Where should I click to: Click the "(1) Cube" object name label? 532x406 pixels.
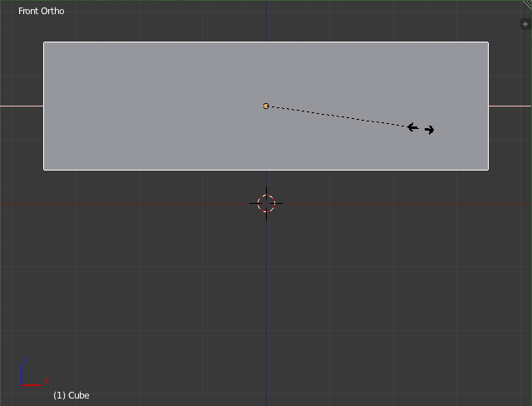click(71, 395)
